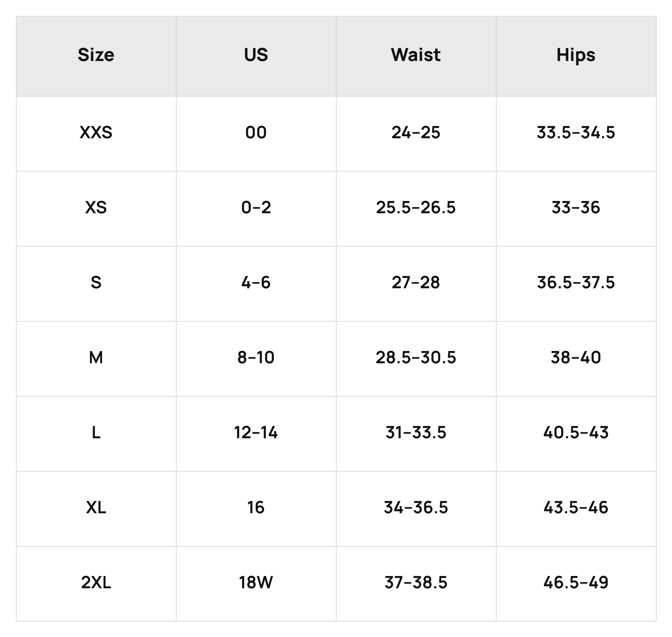Pick the L size cell
This screenshot has height=637, width=672.
click(96, 433)
